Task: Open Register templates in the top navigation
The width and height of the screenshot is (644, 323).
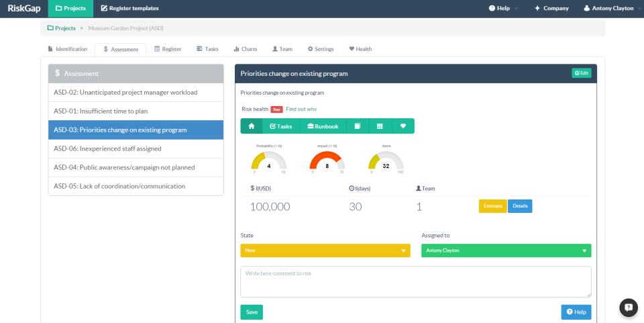Action: [129, 9]
